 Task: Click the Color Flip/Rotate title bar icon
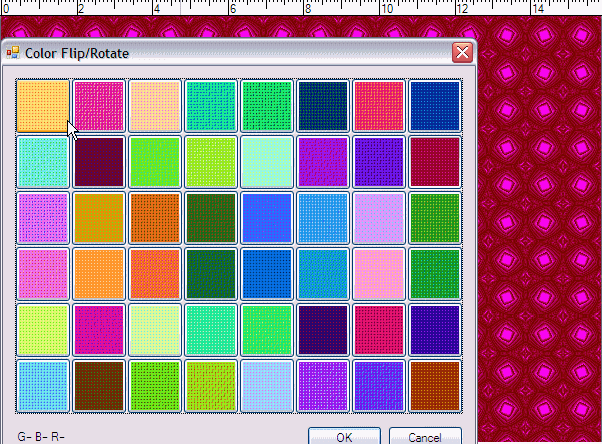pyautogui.click(x=13, y=52)
